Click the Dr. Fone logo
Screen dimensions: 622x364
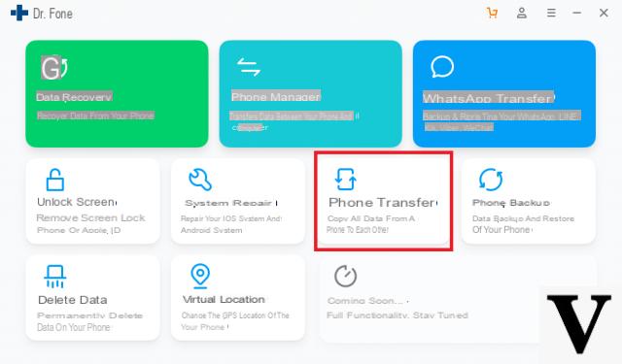[19, 13]
